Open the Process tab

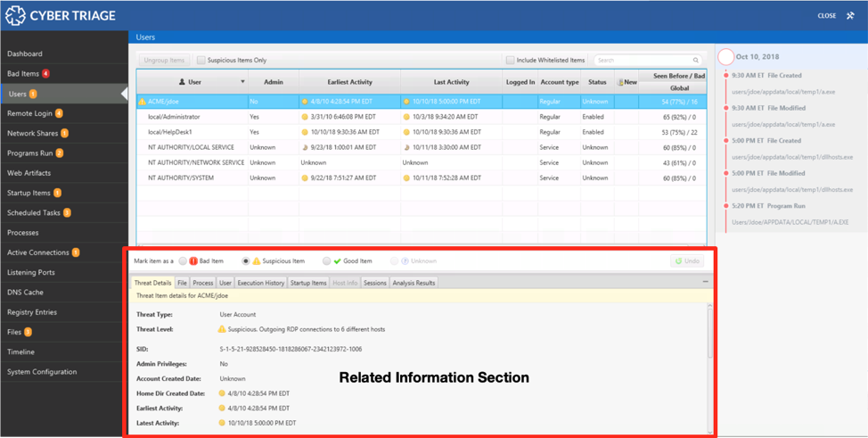tap(203, 283)
